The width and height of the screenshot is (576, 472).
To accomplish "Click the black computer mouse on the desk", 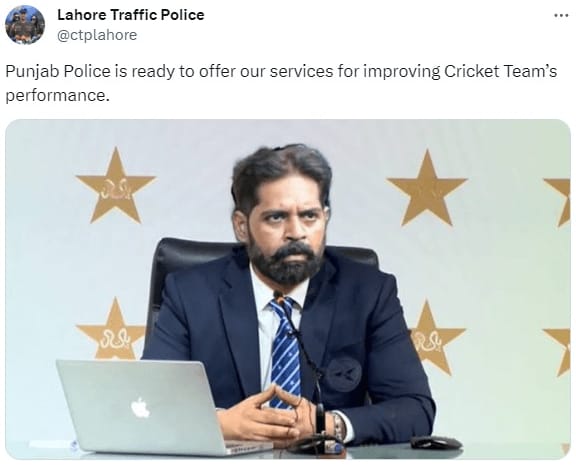I will 436,442.
